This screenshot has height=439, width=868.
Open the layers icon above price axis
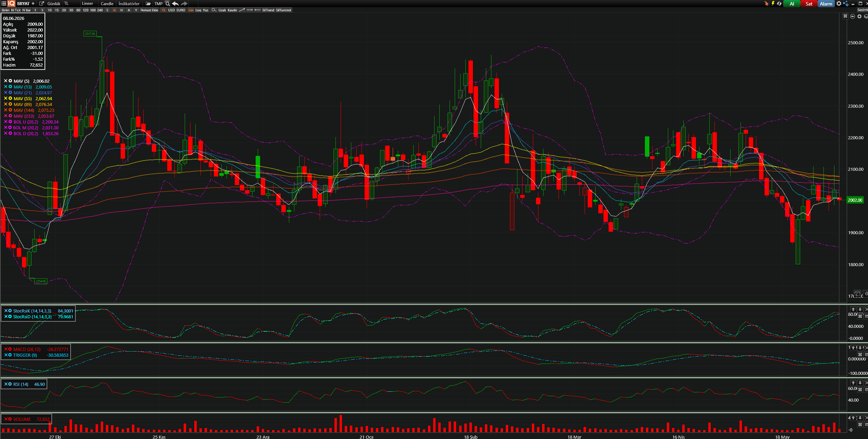click(x=866, y=16)
